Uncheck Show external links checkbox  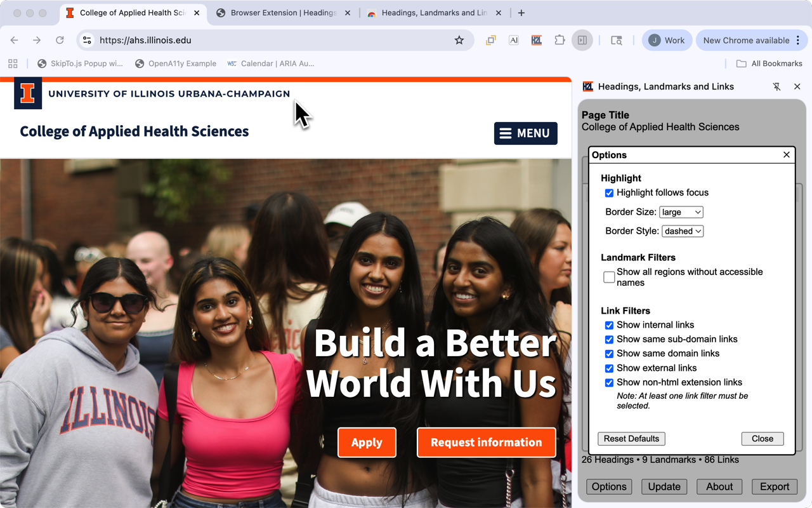click(x=609, y=368)
